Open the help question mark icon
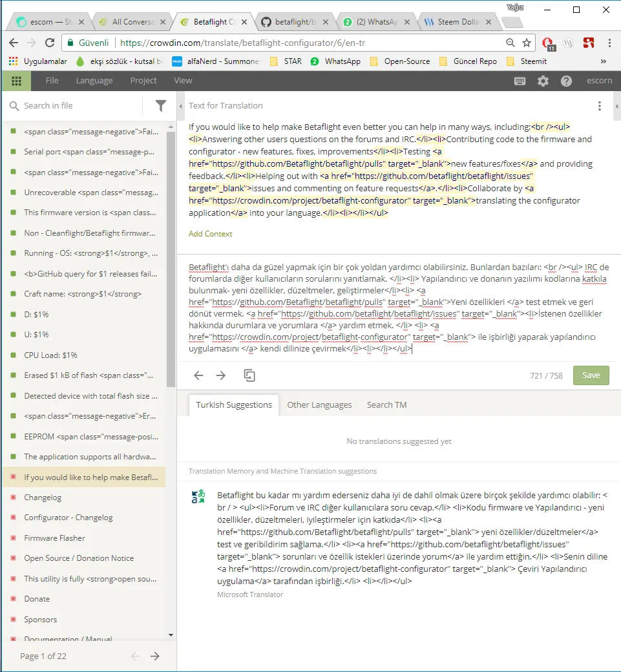Viewport: 621px width, 672px height. [x=566, y=81]
